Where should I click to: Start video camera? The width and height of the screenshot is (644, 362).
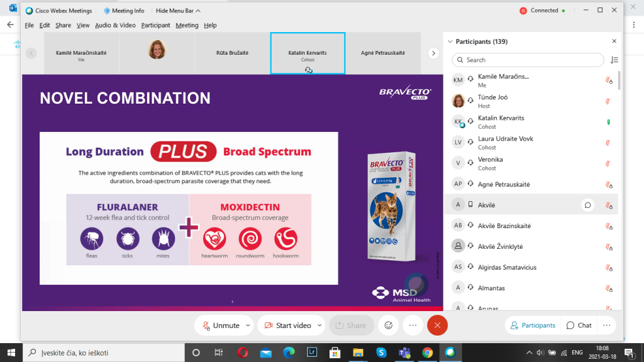click(287, 326)
